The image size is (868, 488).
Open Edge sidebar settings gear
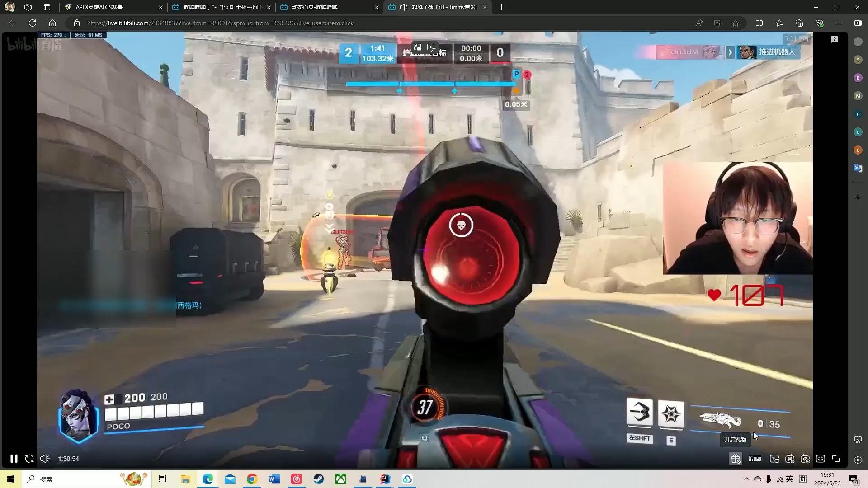[x=858, y=460]
